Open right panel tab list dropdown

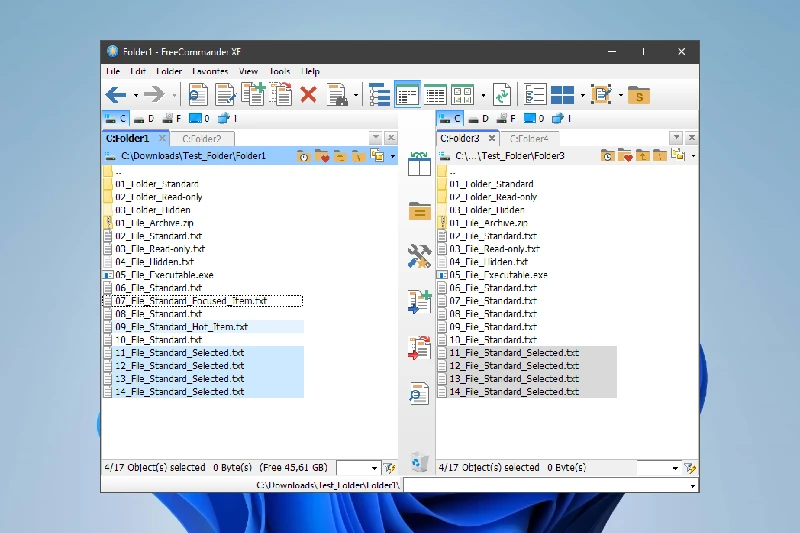(x=676, y=138)
